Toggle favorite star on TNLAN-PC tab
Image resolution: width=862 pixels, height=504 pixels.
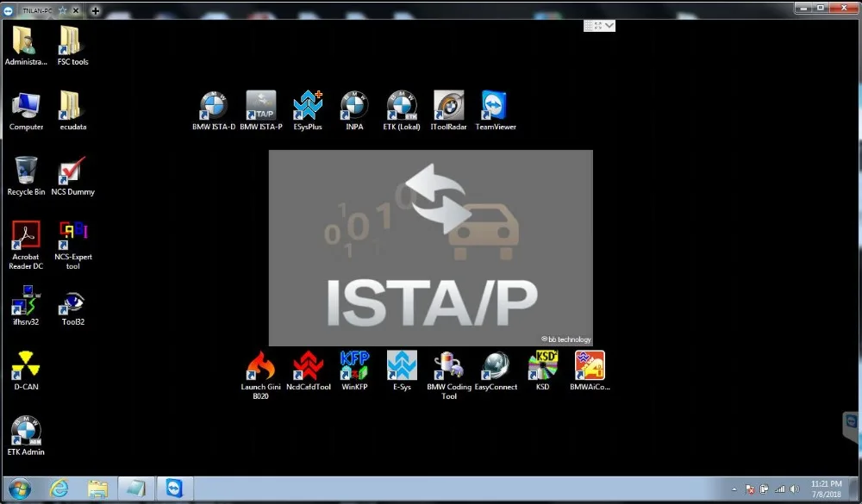(x=63, y=10)
